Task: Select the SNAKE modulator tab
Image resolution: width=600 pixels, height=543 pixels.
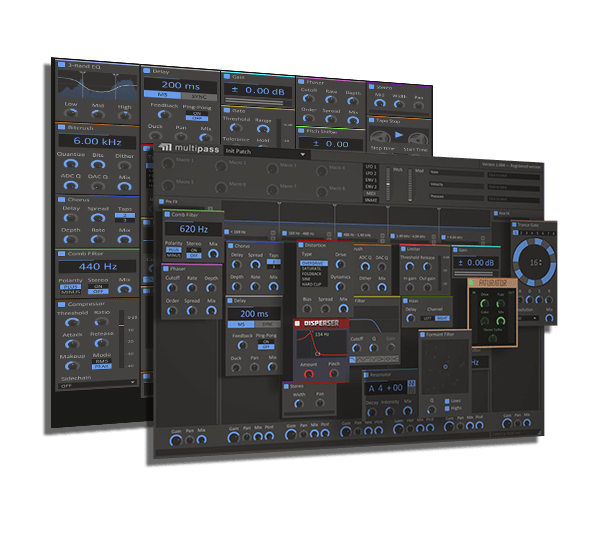Action: point(370,200)
